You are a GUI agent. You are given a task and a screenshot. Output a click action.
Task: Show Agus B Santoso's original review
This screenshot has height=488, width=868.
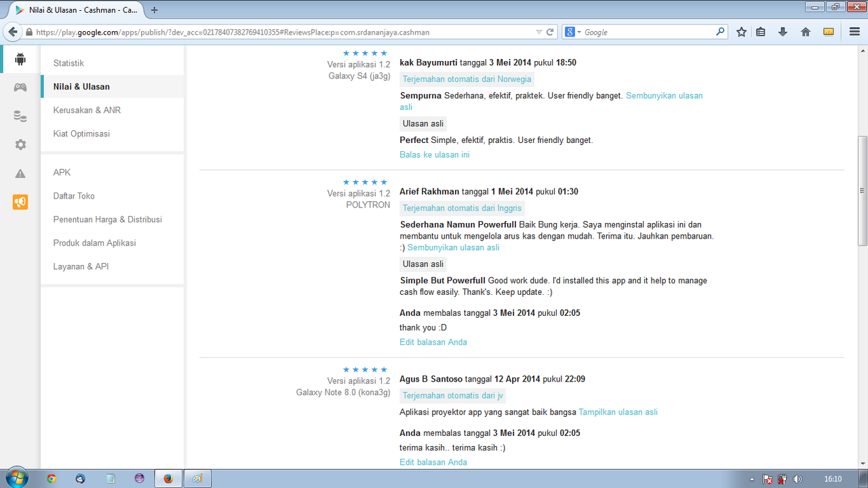point(618,411)
